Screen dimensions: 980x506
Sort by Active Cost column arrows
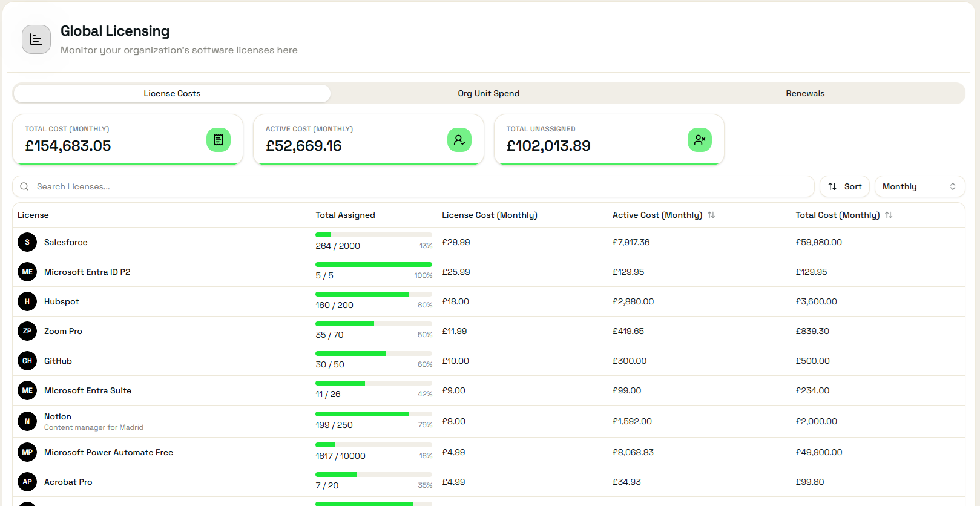pyautogui.click(x=711, y=215)
